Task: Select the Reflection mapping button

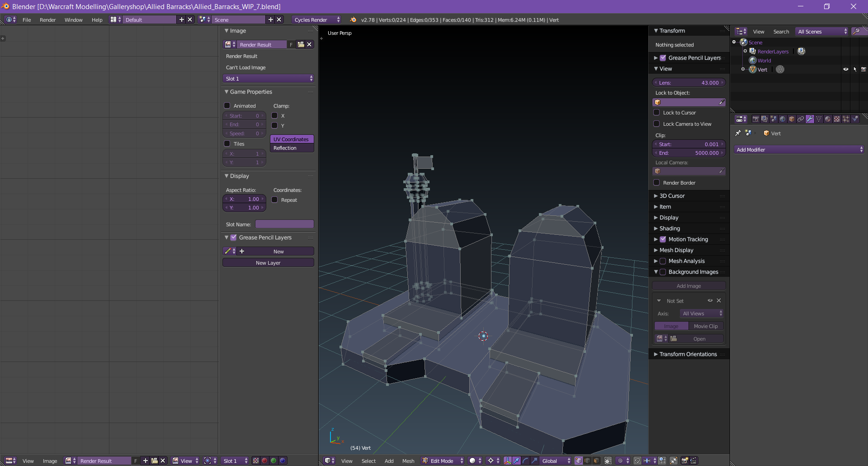Action: click(292, 148)
